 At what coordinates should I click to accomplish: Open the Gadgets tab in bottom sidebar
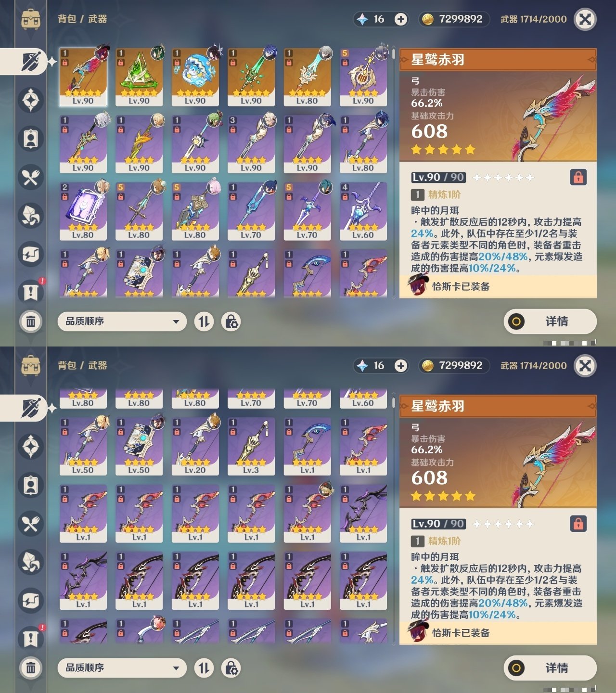[x=31, y=601]
